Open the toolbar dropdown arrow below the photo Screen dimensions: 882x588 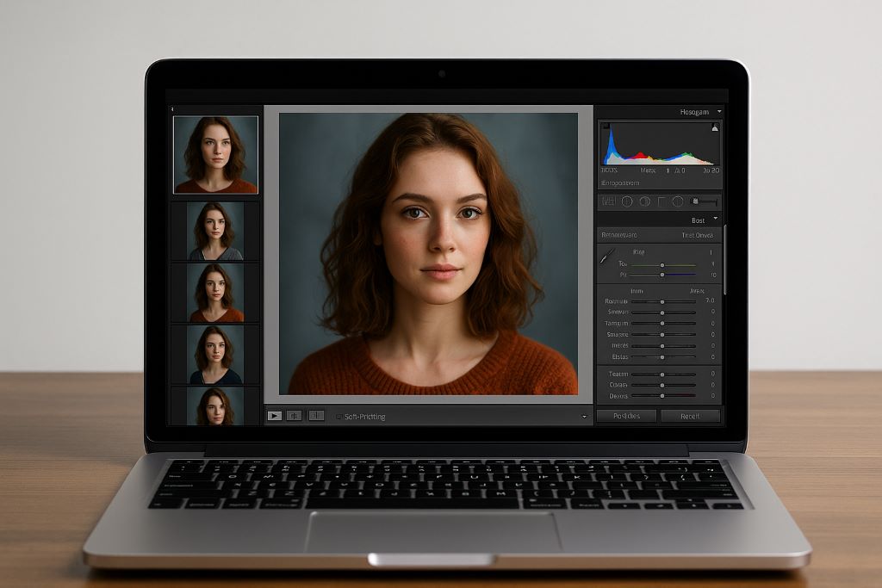[x=584, y=417]
